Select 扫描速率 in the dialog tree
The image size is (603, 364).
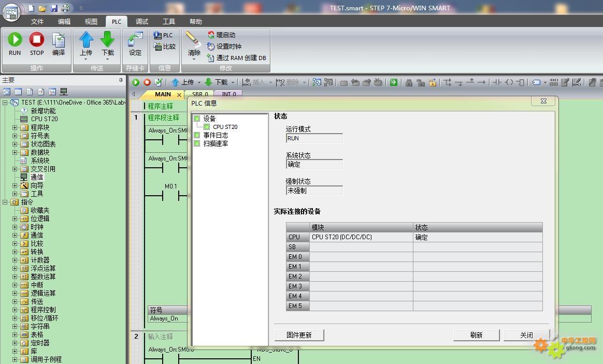coord(216,144)
